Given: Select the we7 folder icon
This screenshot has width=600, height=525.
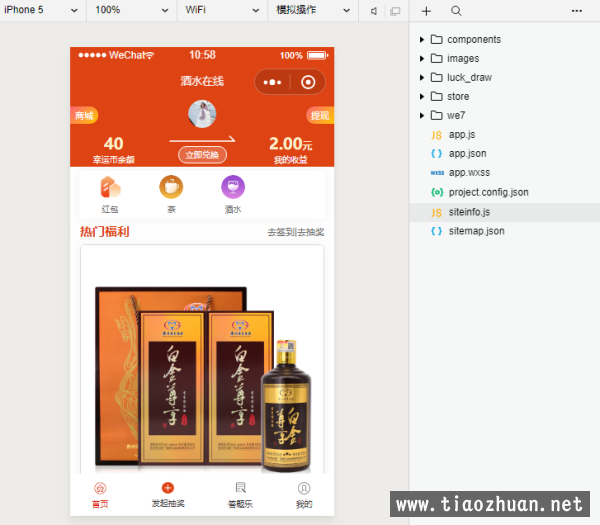Looking at the screenshot, I should 437,115.
